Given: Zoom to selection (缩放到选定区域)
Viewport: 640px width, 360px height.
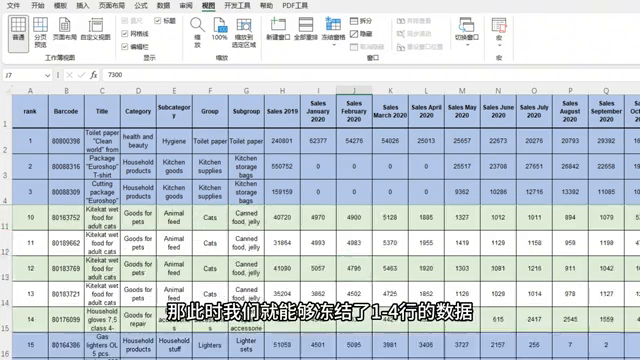Looking at the screenshot, I should [244, 33].
